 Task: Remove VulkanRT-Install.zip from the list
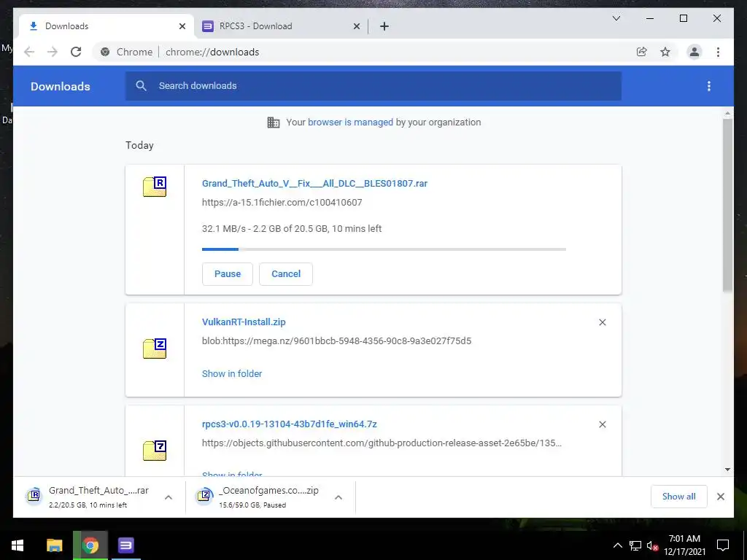[602, 322]
